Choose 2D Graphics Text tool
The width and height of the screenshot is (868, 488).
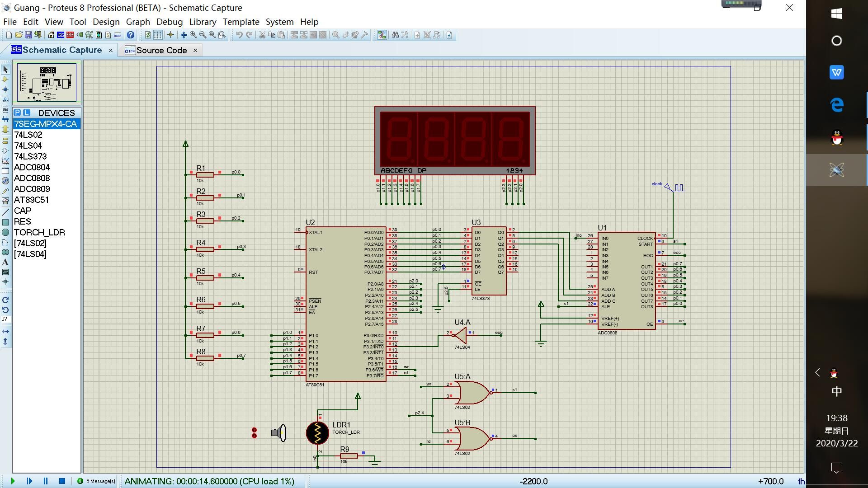(x=5, y=262)
